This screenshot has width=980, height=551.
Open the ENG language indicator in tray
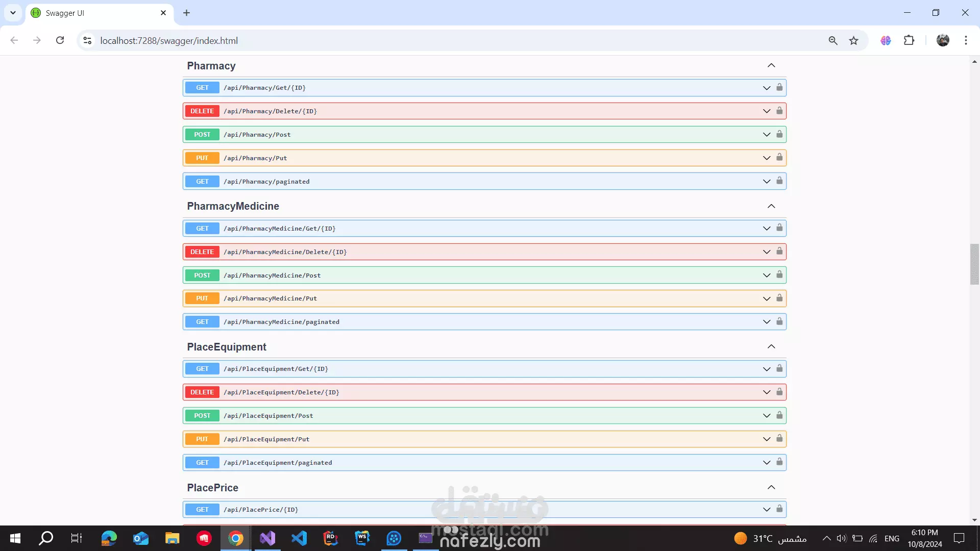coord(892,538)
